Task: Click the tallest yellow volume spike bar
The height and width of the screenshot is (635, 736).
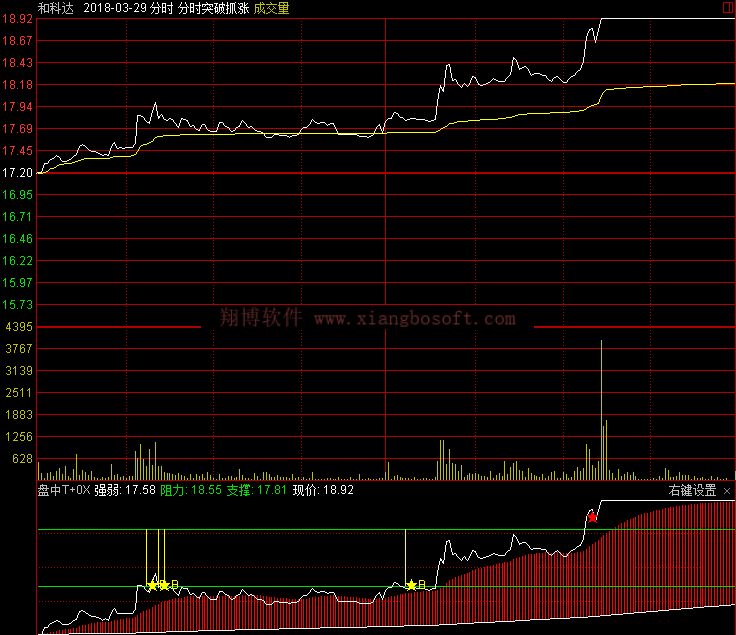Action: point(601,410)
